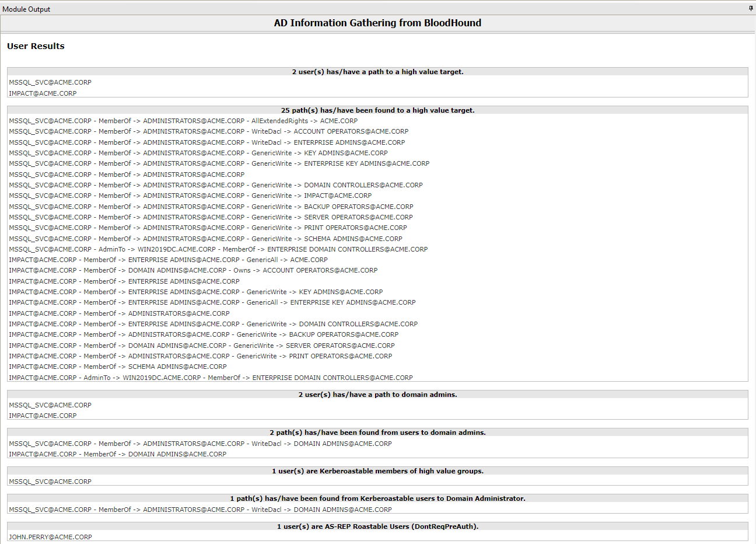Select the MSSQL_SVC GenericWrite path to BACKUP OPERATORS

(211, 207)
